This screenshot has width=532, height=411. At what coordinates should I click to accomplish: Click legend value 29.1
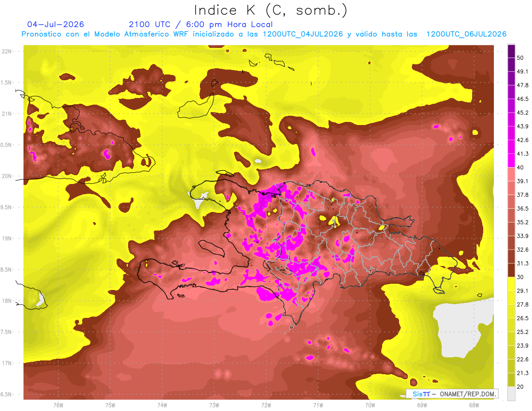tap(523, 290)
